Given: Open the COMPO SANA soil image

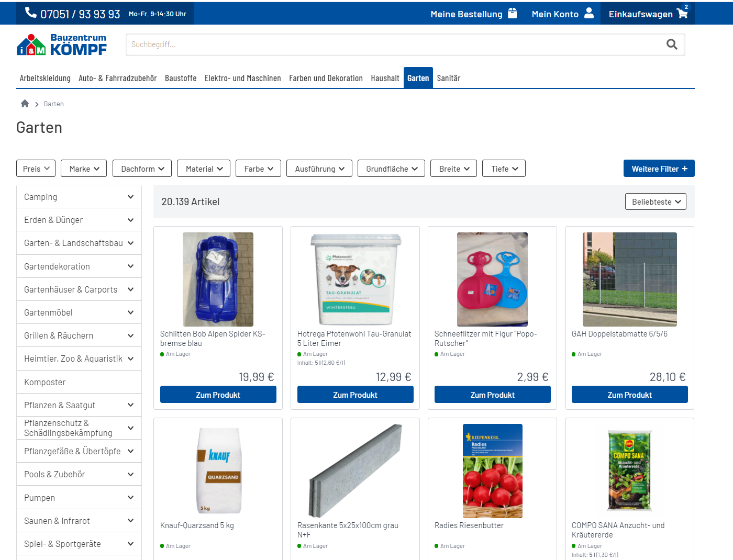Looking at the screenshot, I should [x=630, y=471].
